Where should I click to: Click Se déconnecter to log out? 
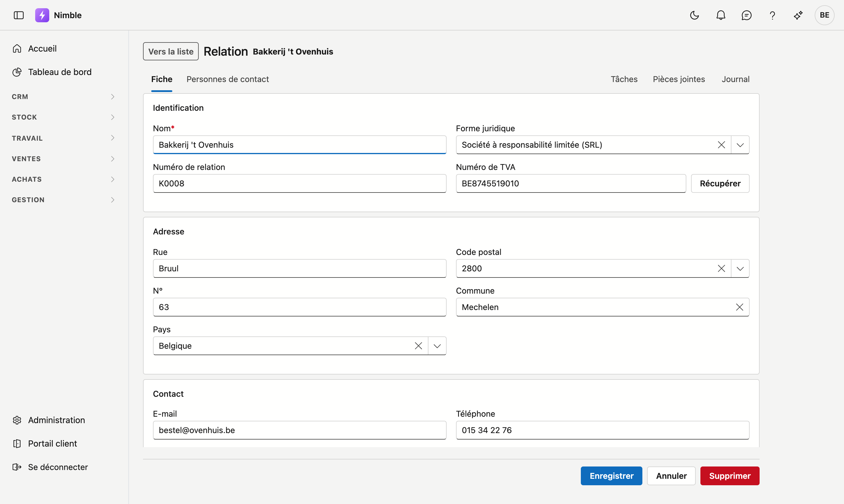pos(50,467)
